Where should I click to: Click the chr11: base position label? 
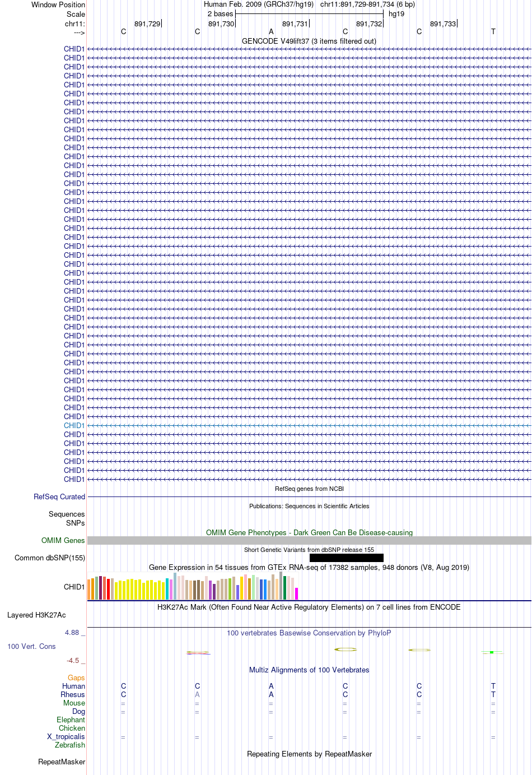(x=75, y=24)
